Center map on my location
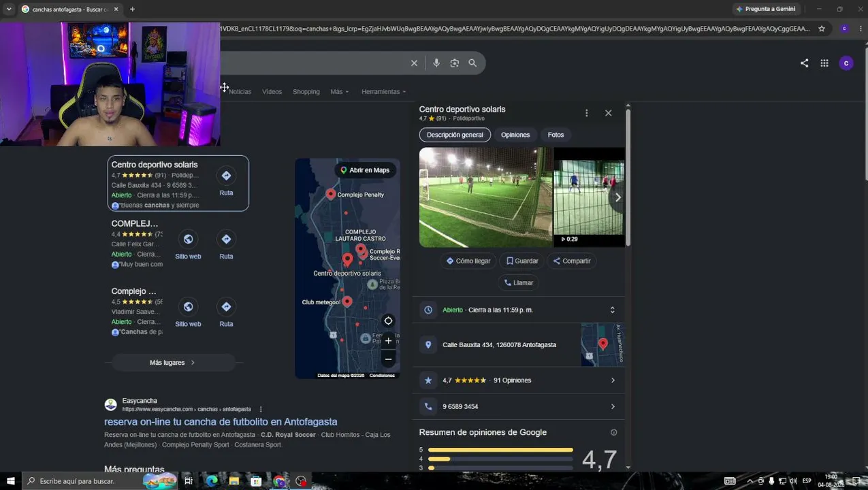868x490 pixels. click(388, 321)
